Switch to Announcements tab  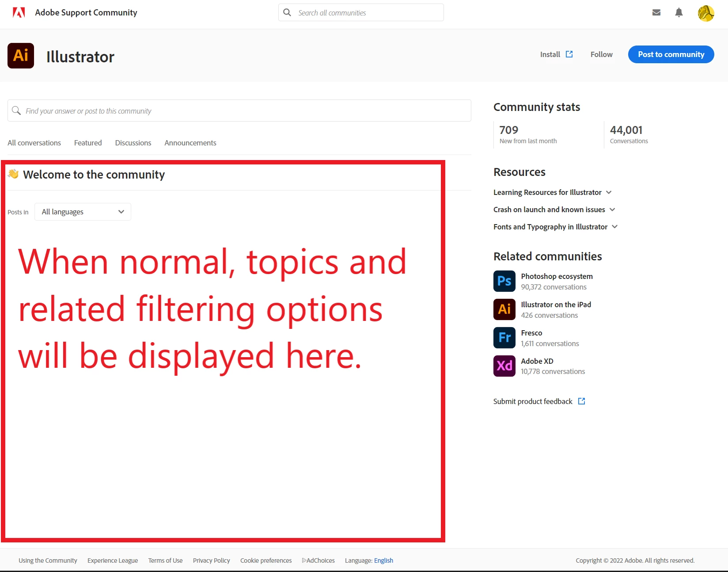click(x=190, y=143)
